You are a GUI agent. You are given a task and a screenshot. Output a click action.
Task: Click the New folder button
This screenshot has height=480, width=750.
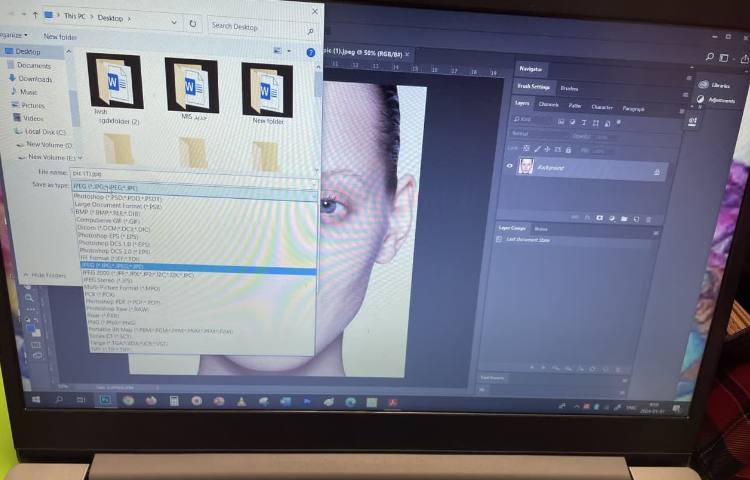click(60, 37)
